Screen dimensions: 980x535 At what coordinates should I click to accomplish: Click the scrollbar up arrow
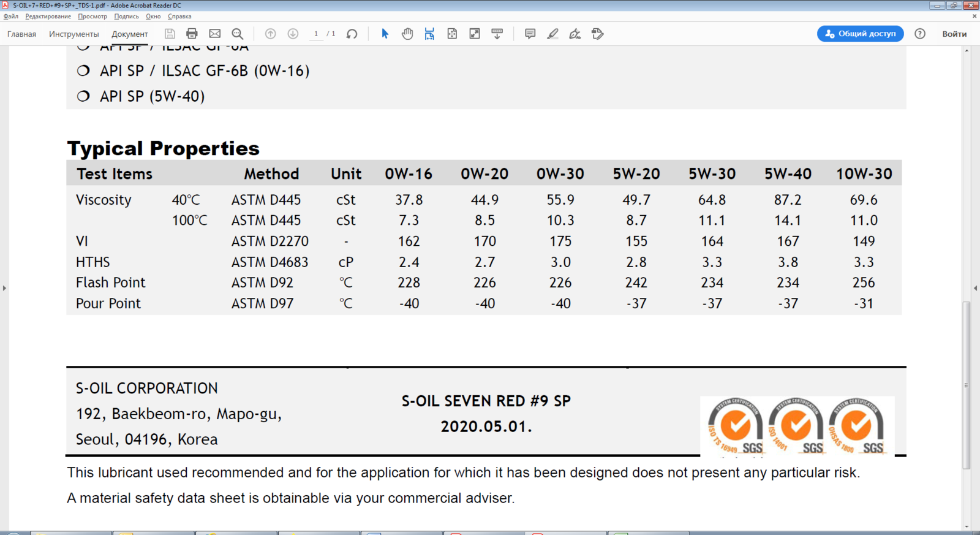pos(967,50)
